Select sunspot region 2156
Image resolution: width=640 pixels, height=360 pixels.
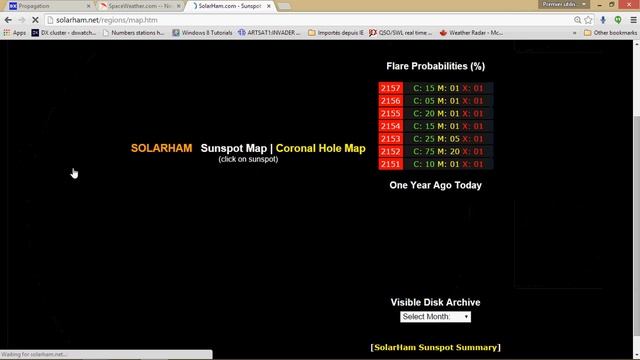[390, 101]
